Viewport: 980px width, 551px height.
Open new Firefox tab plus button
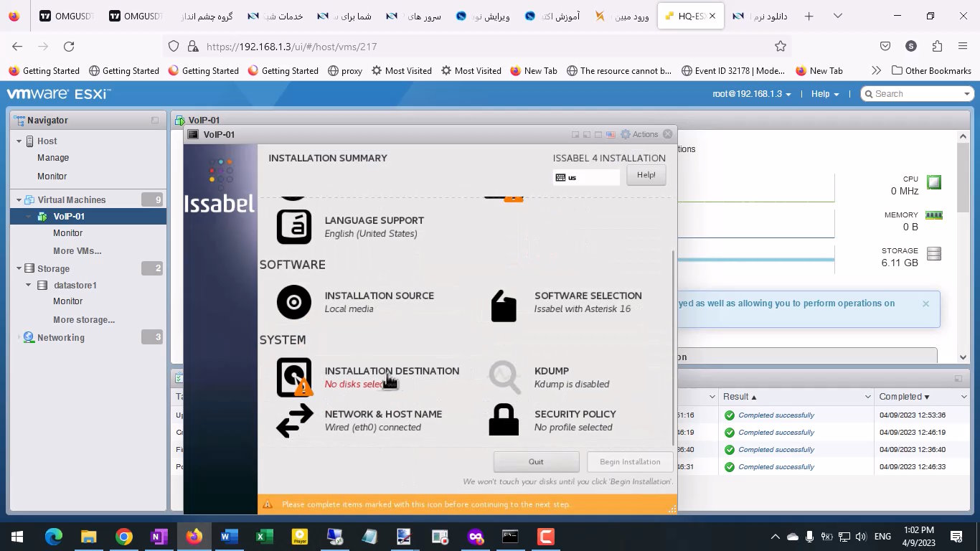coord(809,16)
